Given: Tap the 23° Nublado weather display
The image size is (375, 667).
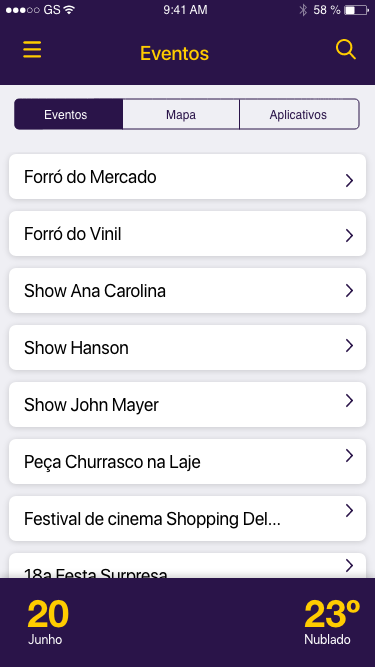Looking at the screenshot, I should pyautogui.click(x=332, y=622).
